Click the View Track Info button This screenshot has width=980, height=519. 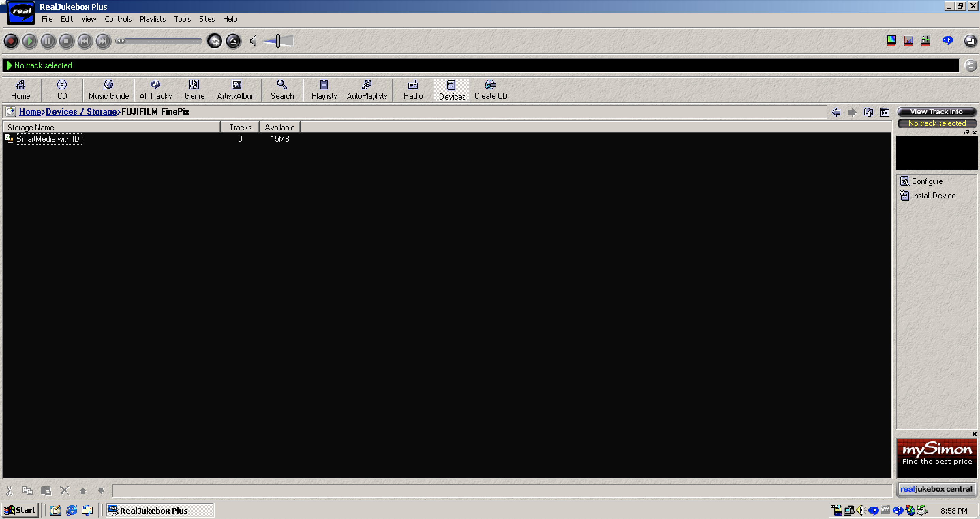coord(937,112)
